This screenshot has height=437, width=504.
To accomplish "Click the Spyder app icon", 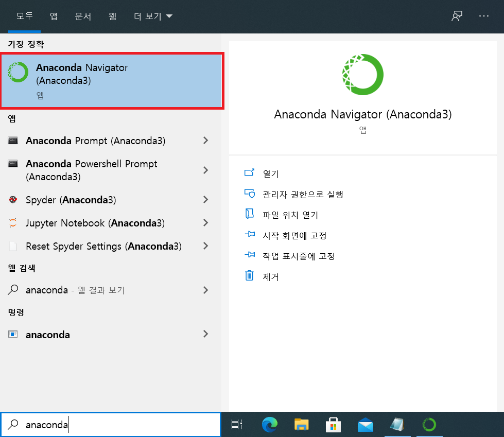I will 13,200.
